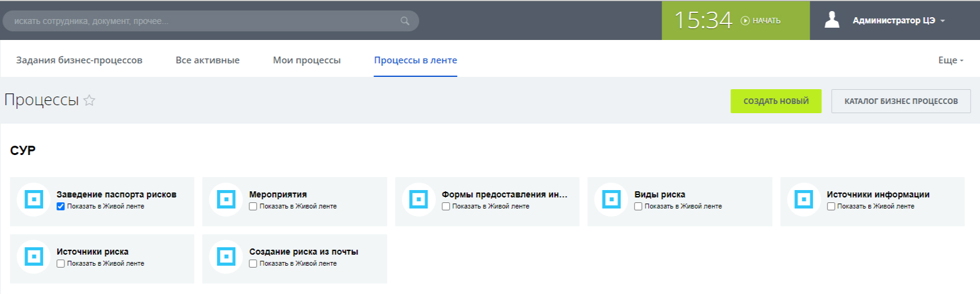Uncheck live feed for Заведение паспорта рисков
Image resolution: width=980 pixels, height=294 pixels.
coord(61,207)
